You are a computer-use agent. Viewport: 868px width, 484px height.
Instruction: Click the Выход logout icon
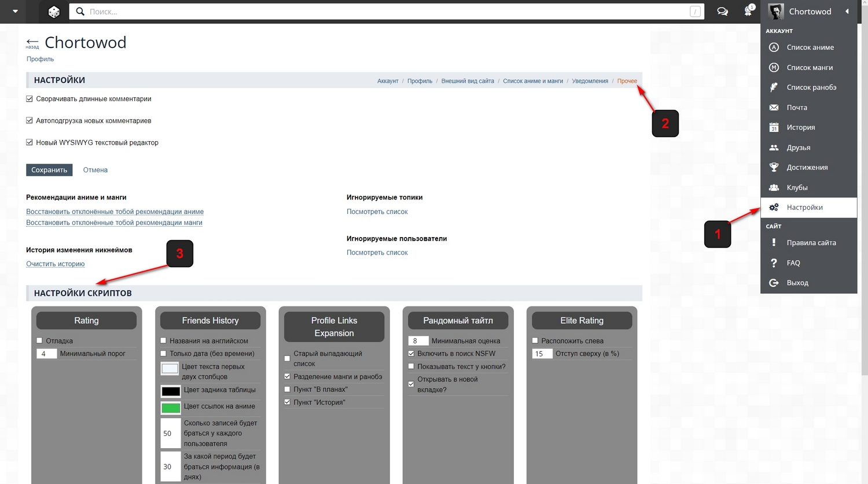point(774,282)
